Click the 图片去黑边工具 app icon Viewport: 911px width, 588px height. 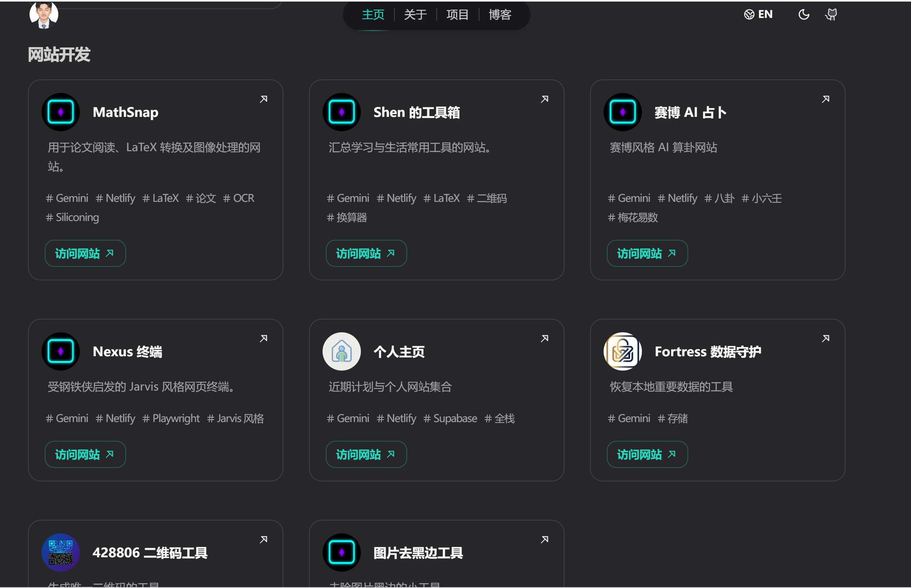click(341, 552)
